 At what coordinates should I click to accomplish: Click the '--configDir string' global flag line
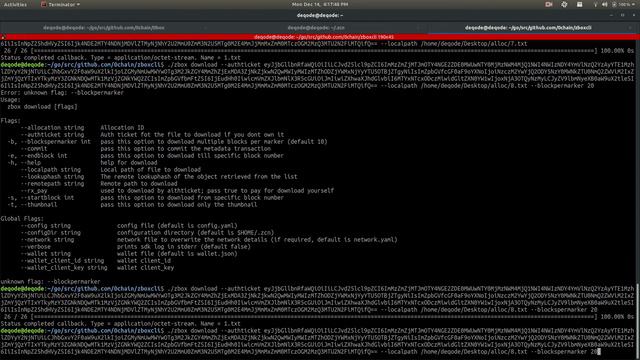(147, 233)
